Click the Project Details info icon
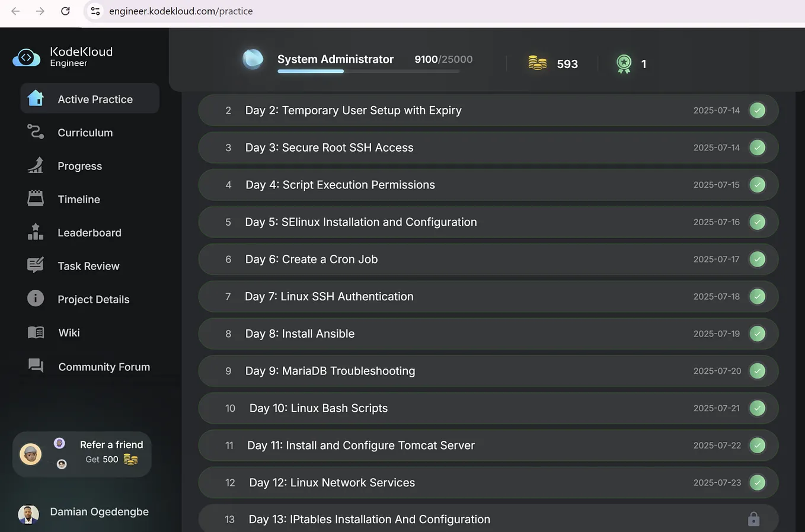805x532 pixels. [36, 299]
